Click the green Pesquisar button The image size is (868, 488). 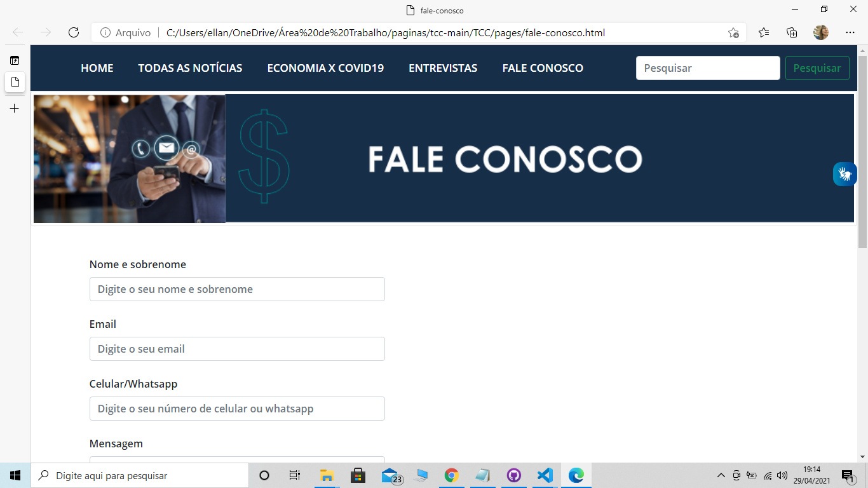click(x=817, y=68)
